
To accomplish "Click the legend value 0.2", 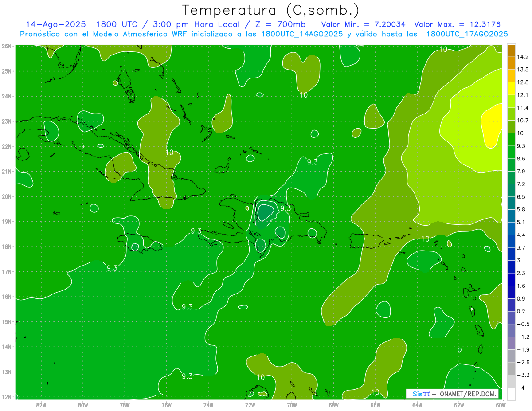I will [x=521, y=311].
